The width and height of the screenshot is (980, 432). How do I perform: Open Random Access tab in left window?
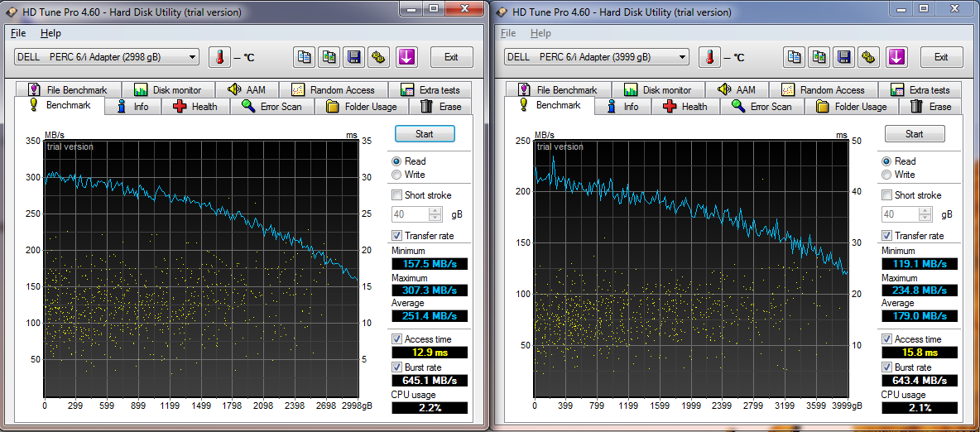click(x=333, y=90)
